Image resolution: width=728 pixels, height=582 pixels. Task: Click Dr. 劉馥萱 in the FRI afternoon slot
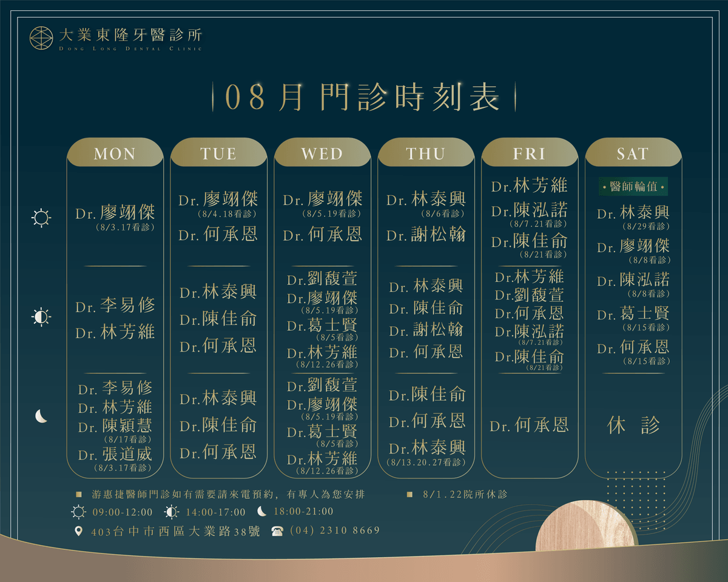[x=530, y=295]
